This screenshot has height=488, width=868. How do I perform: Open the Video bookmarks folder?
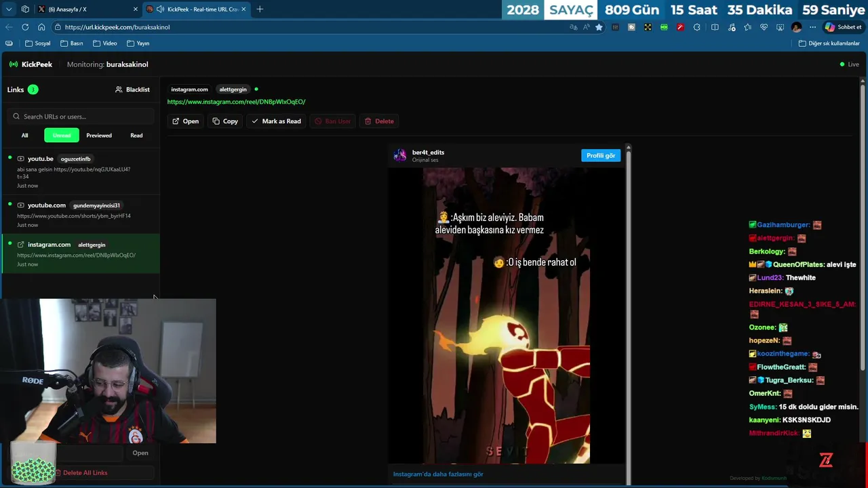click(104, 43)
